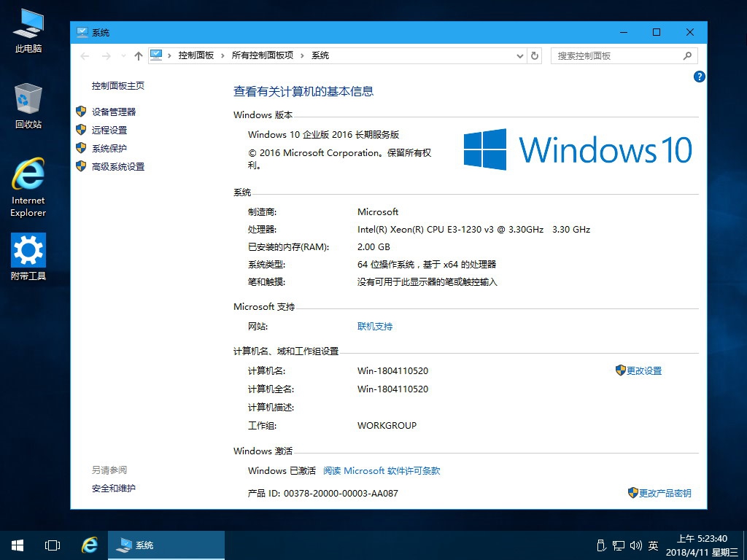Open the recent locations dropdown chevron
Image resolution: width=747 pixels, height=560 pixels.
click(123, 56)
